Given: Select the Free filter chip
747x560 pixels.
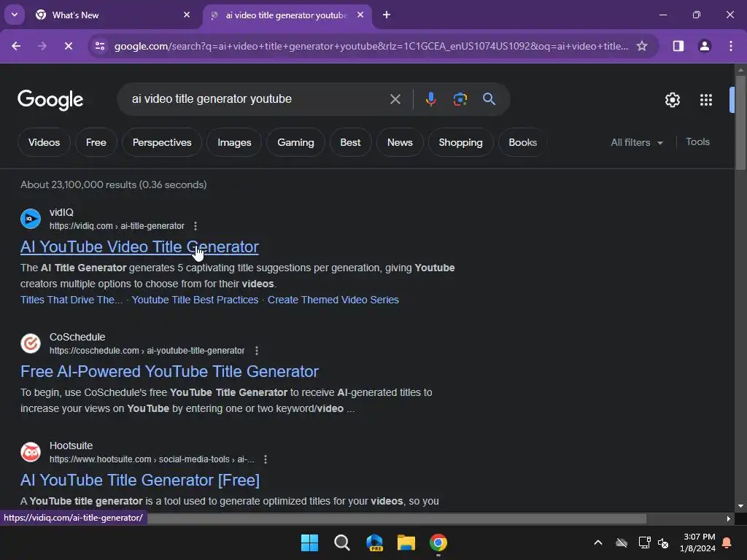Looking at the screenshot, I should coord(96,142).
